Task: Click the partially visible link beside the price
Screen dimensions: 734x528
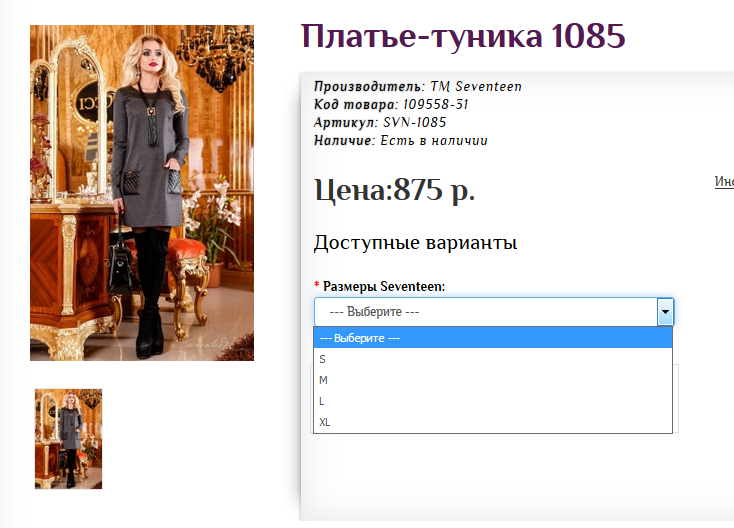Action: pos(724,182)
